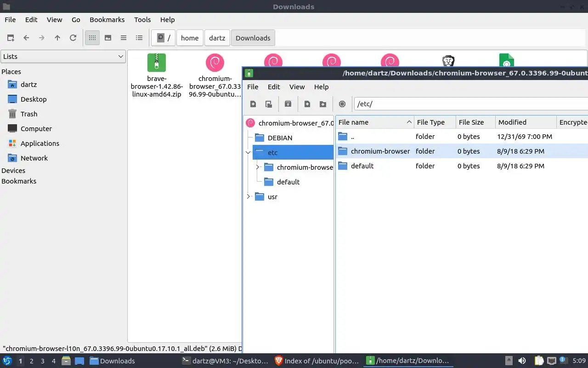Click root path button in file manager
The width and height of the screenshot is (588, 368).
tap(164, 38)
